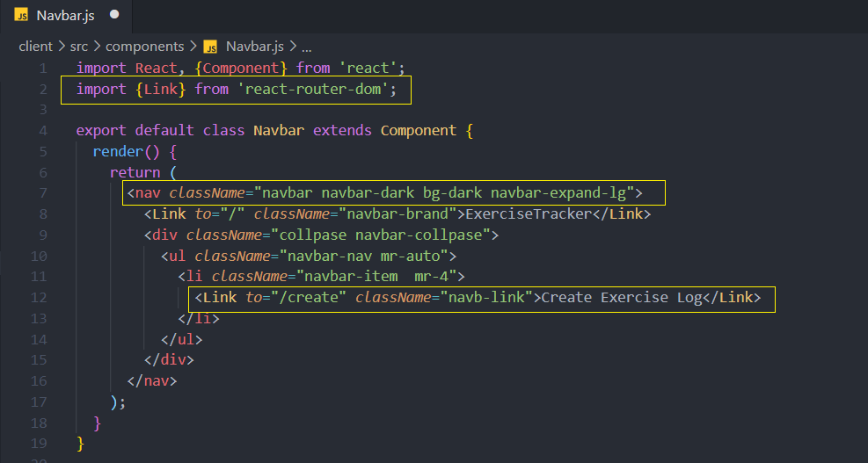Expand the components breadcrumb folder
Screen dimensions: 868x463
pyautogui.click(x=145, y=47)
